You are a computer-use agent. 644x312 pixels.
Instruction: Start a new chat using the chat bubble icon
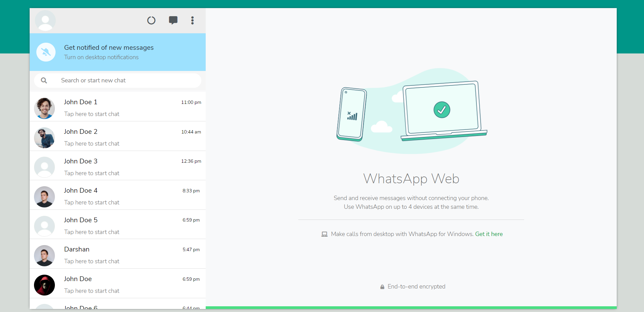(x=173, y=21)
